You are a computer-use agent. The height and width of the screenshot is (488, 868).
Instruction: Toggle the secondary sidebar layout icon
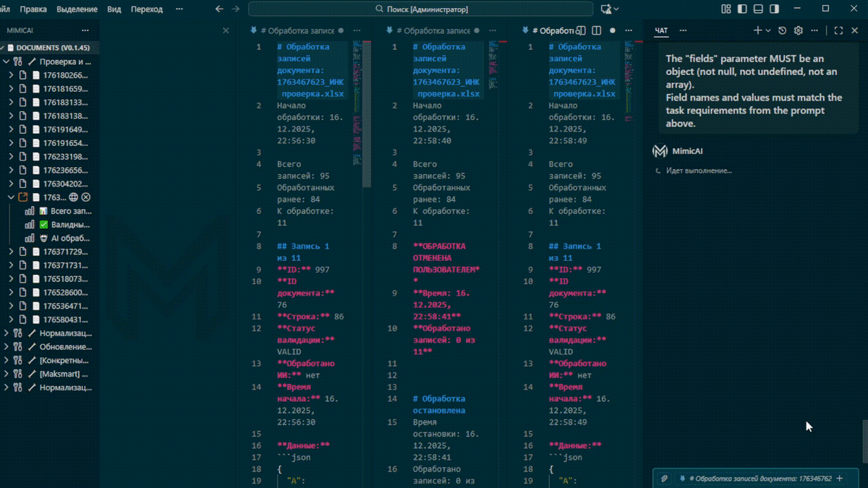pyautogui.click(x=775, y=9)
